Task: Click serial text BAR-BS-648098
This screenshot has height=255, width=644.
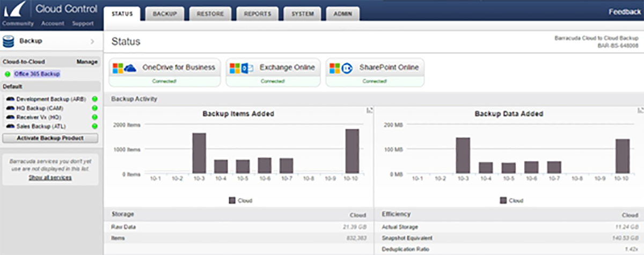Action: tap(617, 46)
